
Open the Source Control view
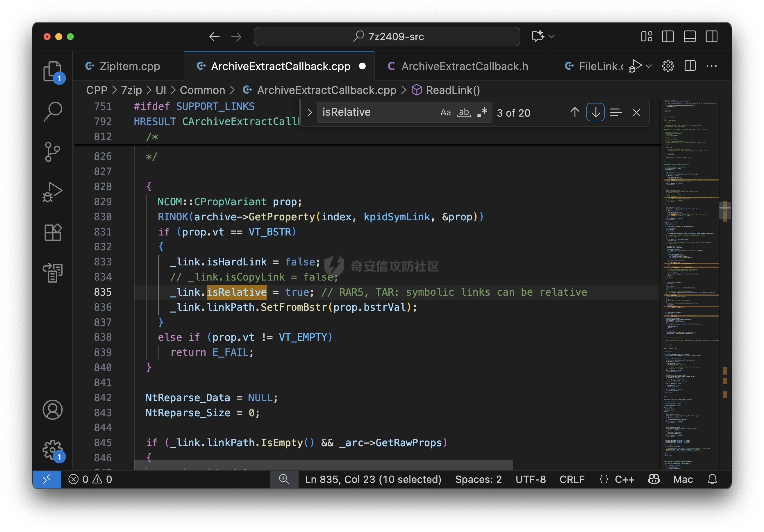[52, 152]
